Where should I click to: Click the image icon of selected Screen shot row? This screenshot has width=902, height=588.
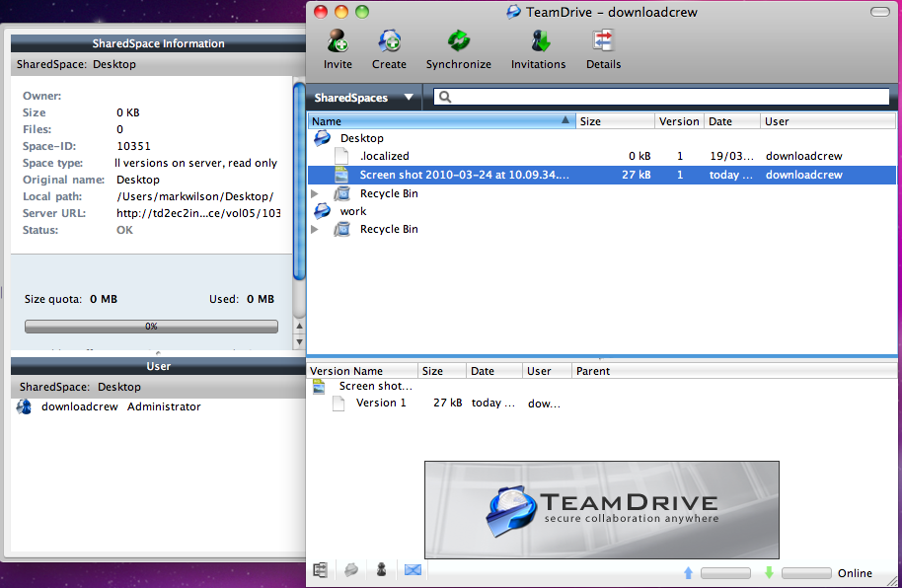(x=341, y=175)
